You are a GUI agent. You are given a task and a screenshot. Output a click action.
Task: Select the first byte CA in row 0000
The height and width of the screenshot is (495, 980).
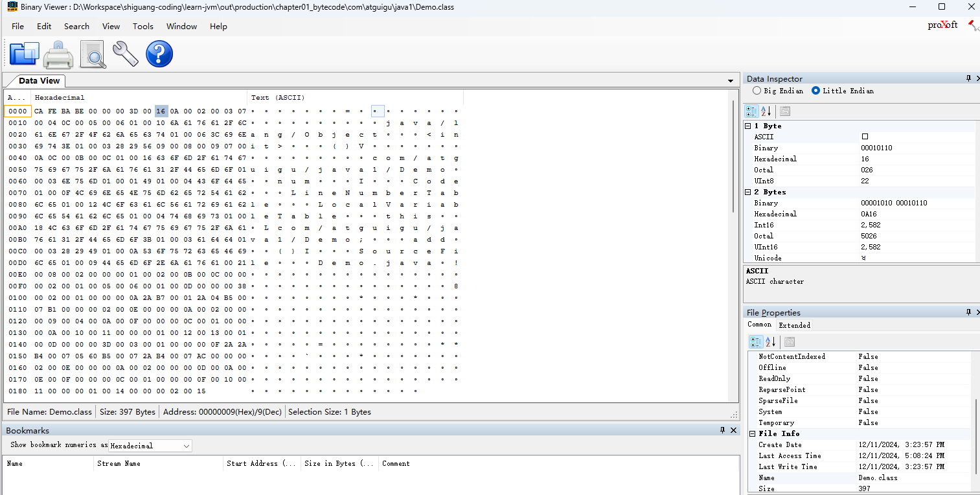pos(39,111)
